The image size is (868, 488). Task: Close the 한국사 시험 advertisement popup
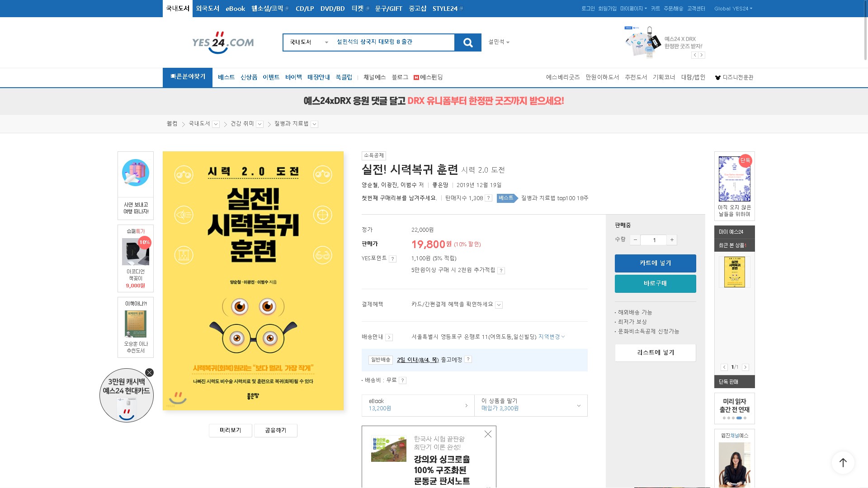(x=488, y=434)
